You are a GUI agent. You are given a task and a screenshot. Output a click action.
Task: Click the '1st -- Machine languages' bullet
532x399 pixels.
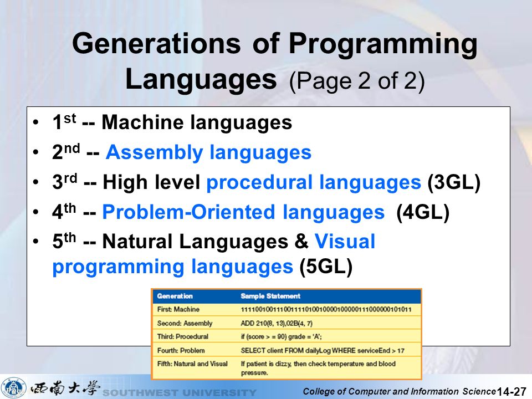pos(172,122)
